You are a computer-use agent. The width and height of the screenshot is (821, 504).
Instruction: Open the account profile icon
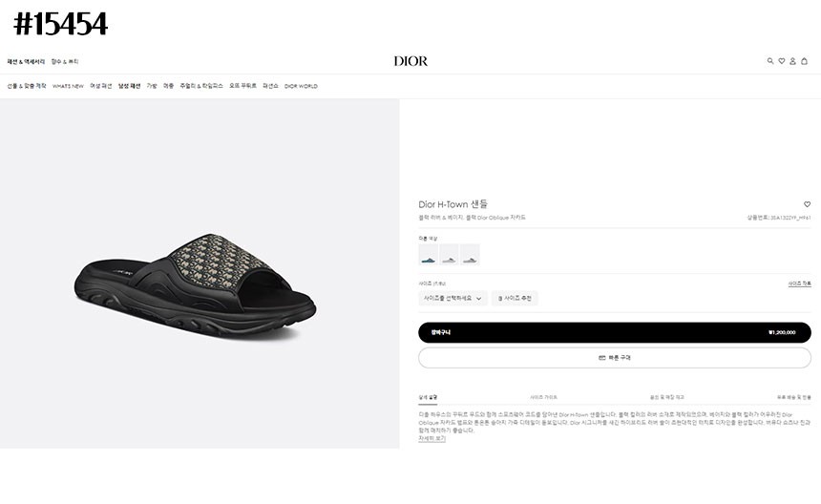click(x=792, y=61)
